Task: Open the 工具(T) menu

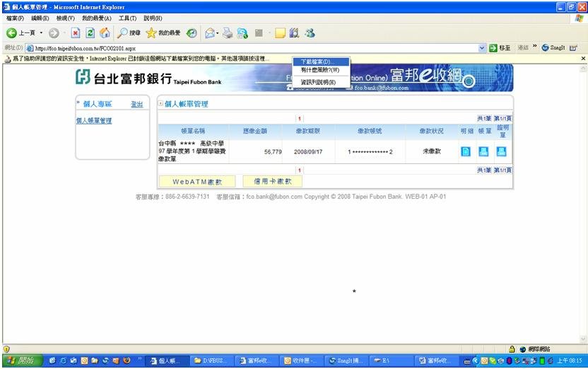Action: [127, 18]
